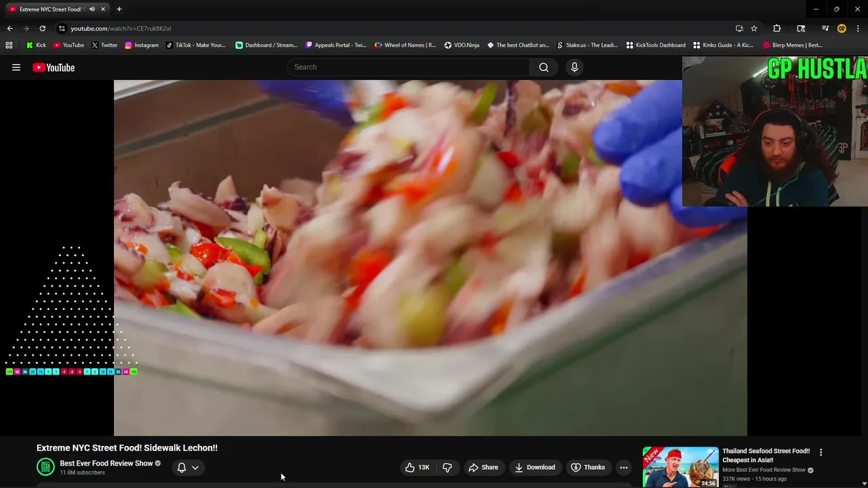Open the Wheel of Names bookmark
Viewport: 868px width, 488px height.
(406, 45)
